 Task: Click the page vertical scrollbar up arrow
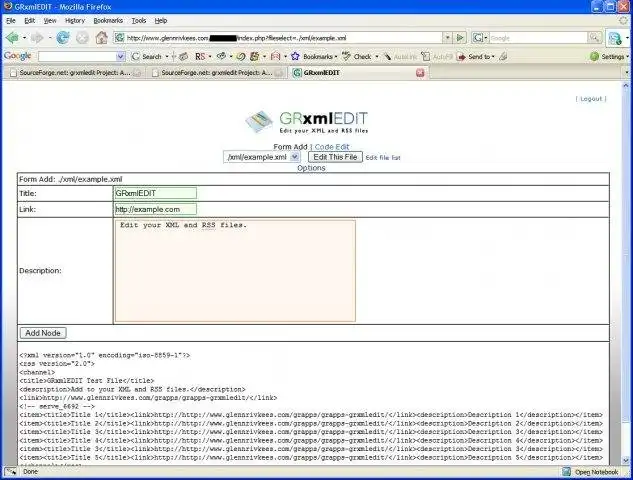click(x=626, y=86)
